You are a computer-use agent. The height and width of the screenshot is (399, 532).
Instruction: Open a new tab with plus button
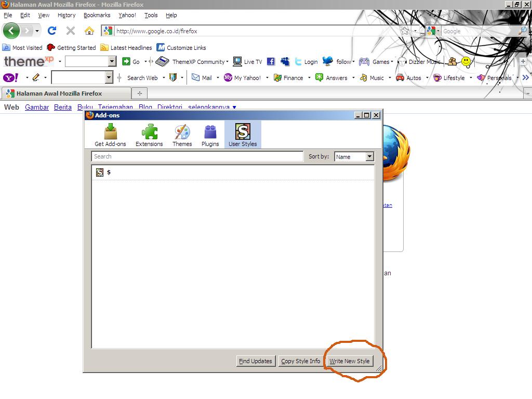coord(139,93)
